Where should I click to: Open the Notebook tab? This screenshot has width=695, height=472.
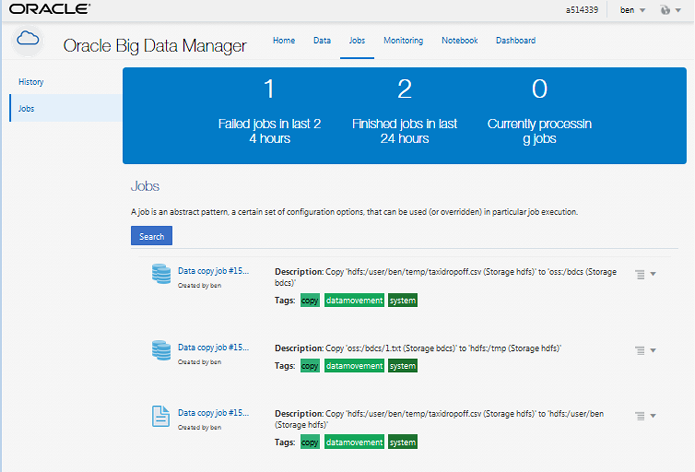point(460,40)
